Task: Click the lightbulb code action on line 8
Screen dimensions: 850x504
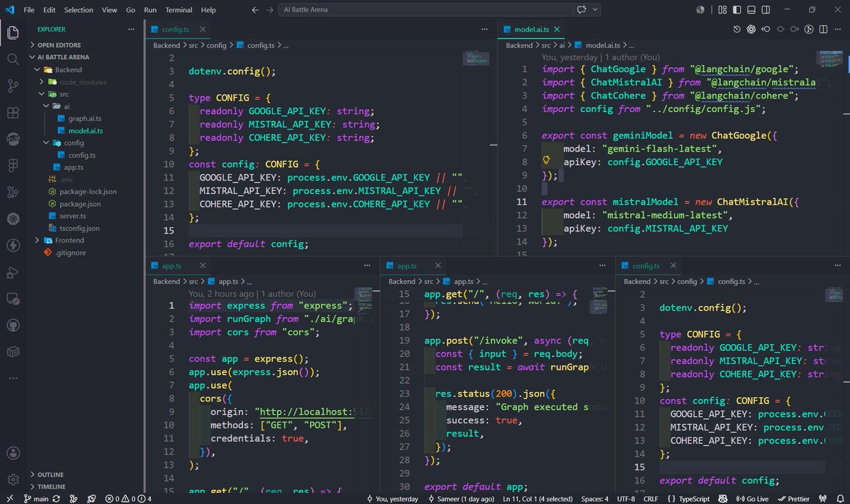Action: 547,161
